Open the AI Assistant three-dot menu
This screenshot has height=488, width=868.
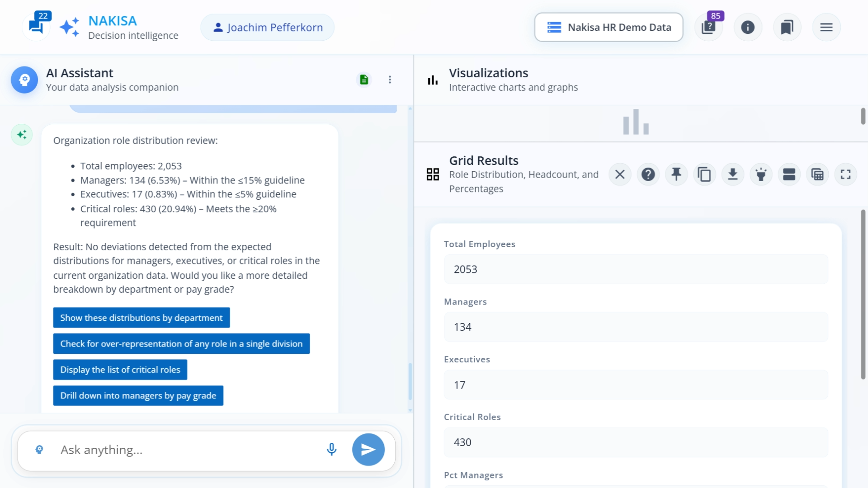pyautogui.click(x=390, y=80)
